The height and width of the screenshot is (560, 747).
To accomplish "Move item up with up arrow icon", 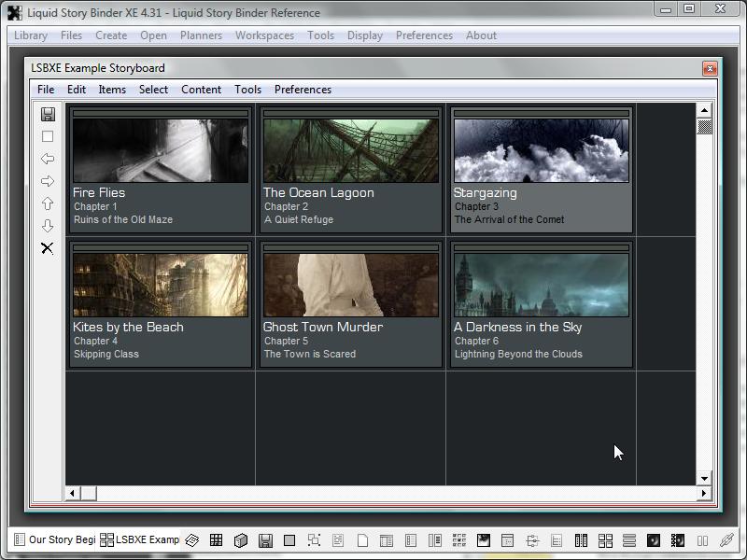I will coord(48,203).
